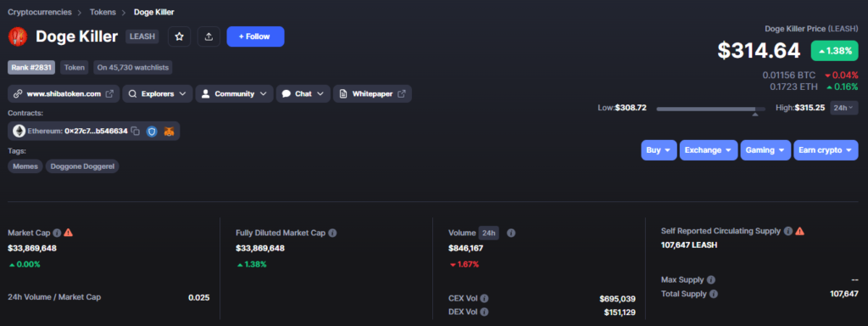Click the LEASH ticker badge
The image size is (868, 326).
coord(142,37)
